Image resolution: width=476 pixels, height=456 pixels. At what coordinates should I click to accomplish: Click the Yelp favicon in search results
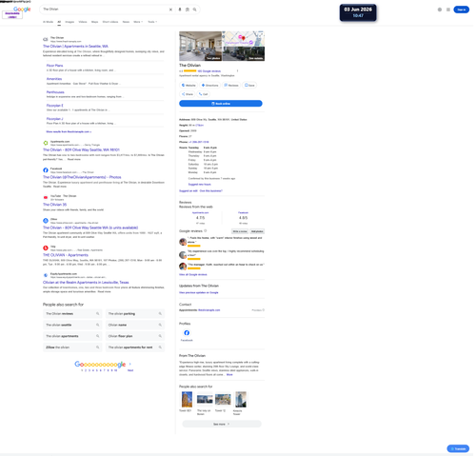tap(46, 248)
